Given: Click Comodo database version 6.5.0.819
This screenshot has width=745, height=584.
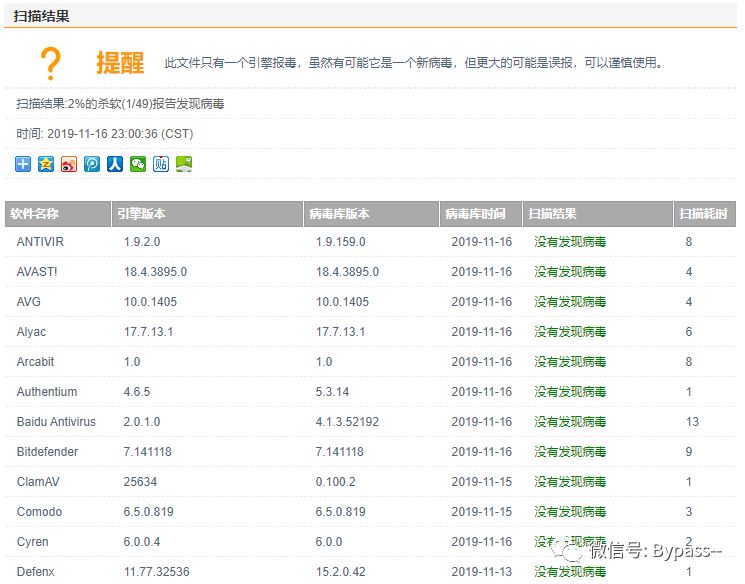Looking at the screenshot, I should pyautogui.click(x=340, y=512).
